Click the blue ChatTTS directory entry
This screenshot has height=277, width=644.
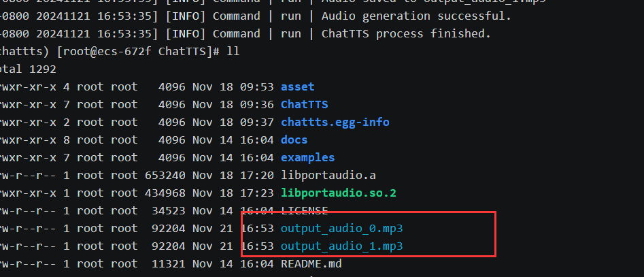(x=304, y=105)
